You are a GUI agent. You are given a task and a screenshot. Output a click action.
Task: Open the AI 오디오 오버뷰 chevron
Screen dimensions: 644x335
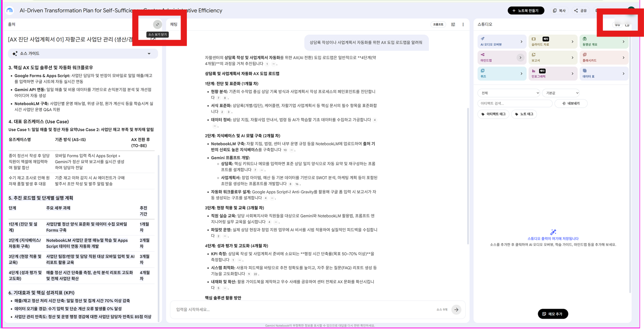pyautogui.click(x=521, y=41)
